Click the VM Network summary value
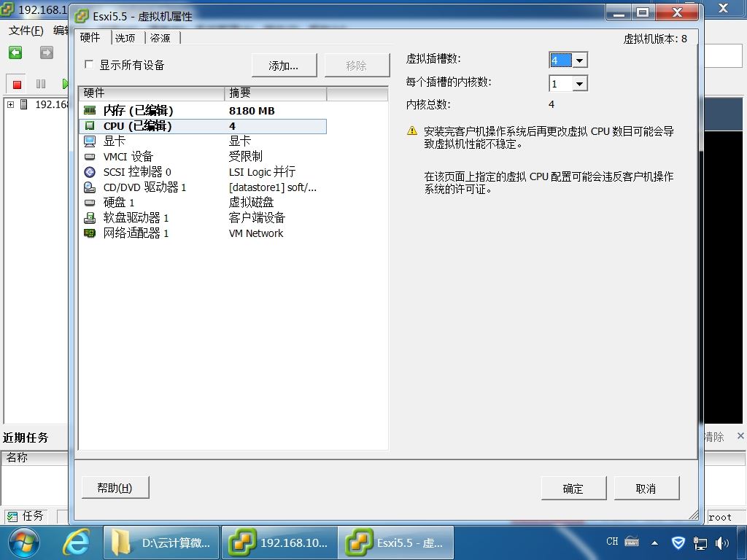 (256, 233)
